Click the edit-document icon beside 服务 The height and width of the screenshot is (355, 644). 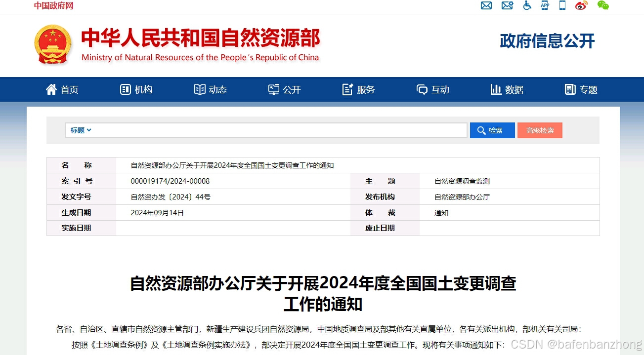[x=347, y=89]
